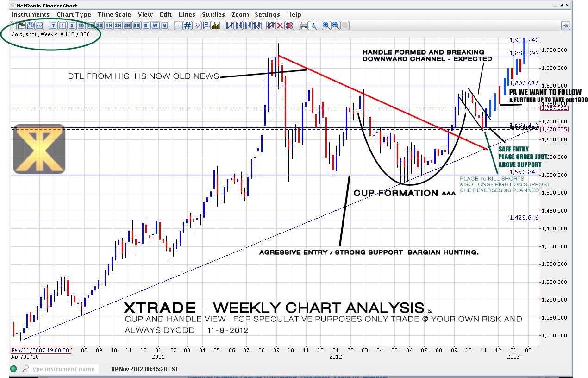The height and width of the screenshot is (378, 588).
Task: Select 1-minute time scale button
Action: tap(63, 25)
